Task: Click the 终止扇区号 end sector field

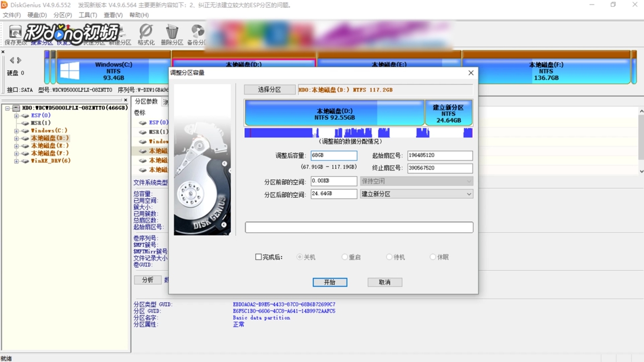Action: (x=440, y=168)
